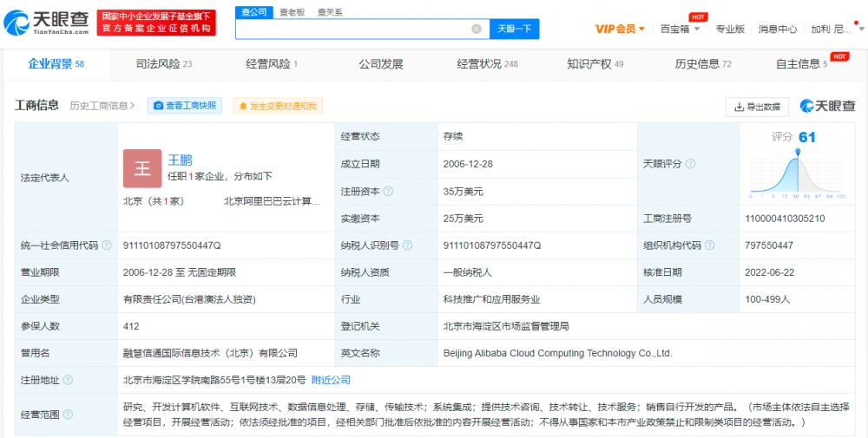The width and height of the screenshot is (868, 438).
Task: Expand 历史工商信息 chevron link
Action: [x=102, y=106]
